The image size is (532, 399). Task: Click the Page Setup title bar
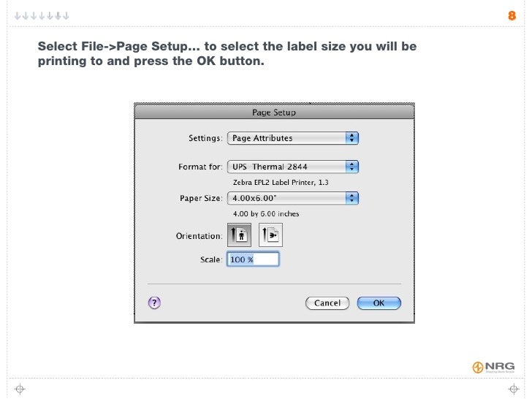pyautogui.click(x=274, y=113)
